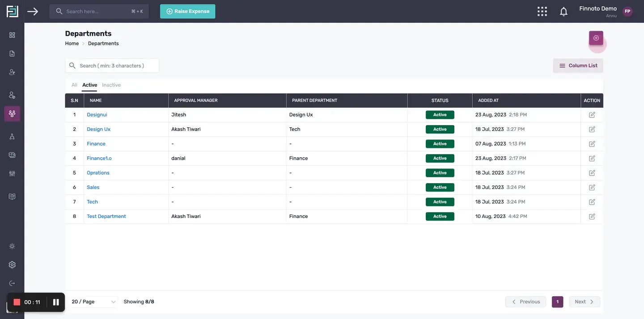Viewport: 644px width, 319px height.
Task: Switch to the Inactive tab
Action: pos(111,85)
